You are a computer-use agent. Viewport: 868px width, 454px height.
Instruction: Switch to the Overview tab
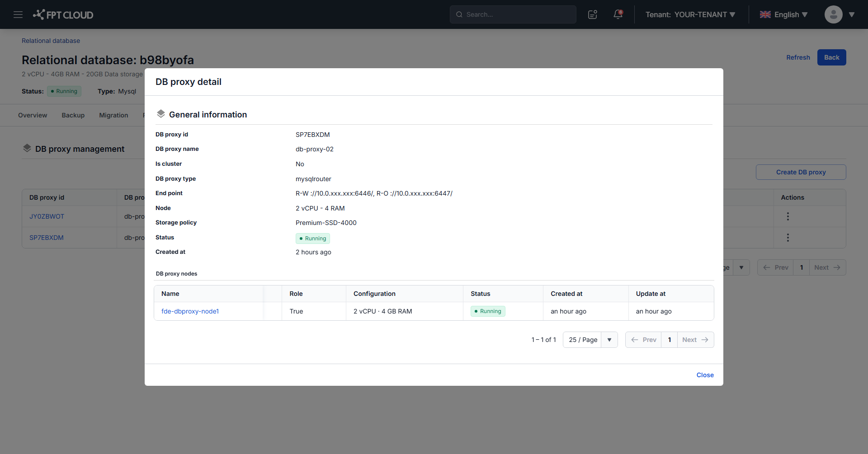[x=33, y=115]
